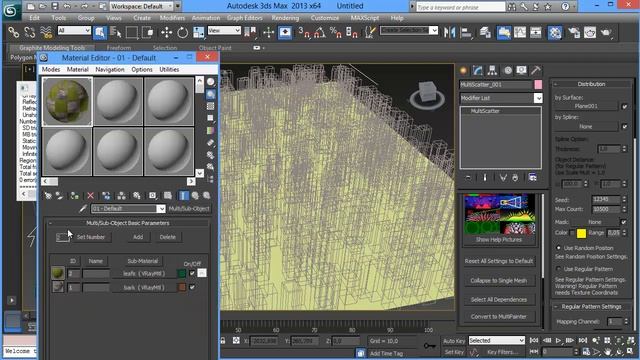Click the Delete sub-material button

tap(167, 237)
